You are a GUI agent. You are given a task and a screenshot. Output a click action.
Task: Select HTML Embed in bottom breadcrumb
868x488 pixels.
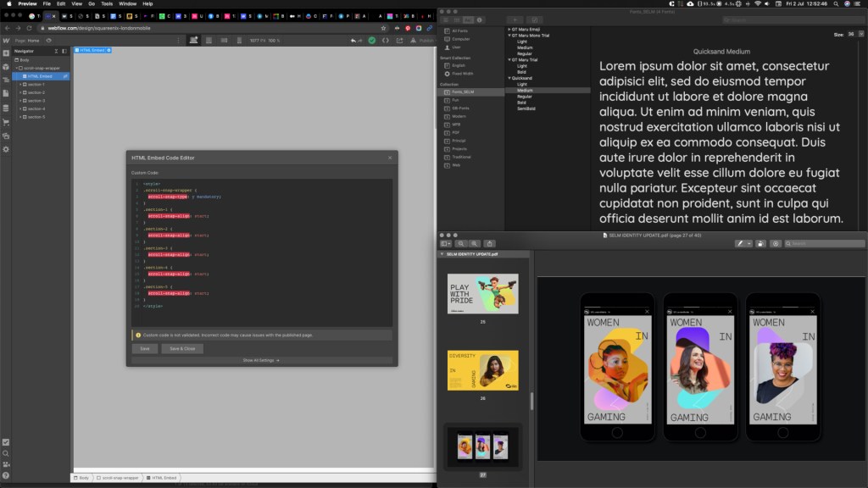(164, 479)
